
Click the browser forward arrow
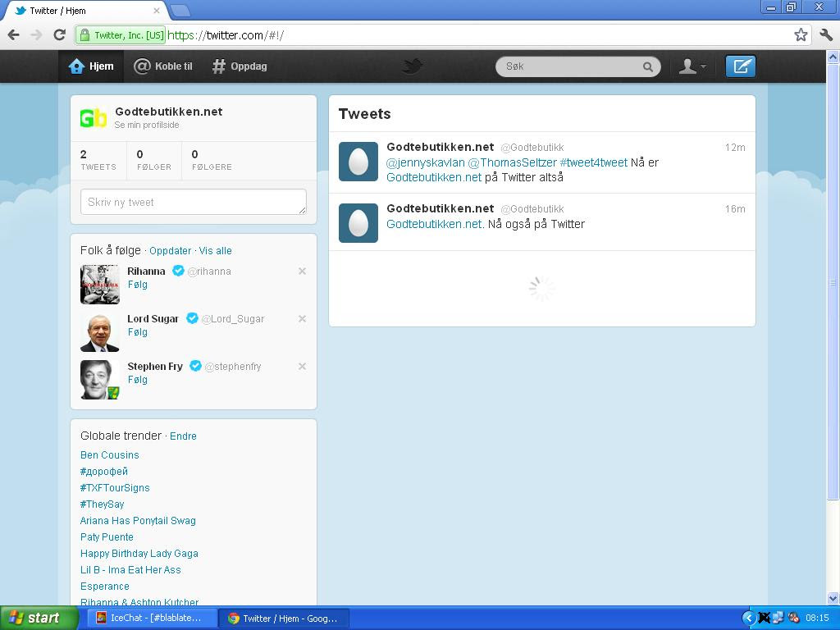click(36, 35)
